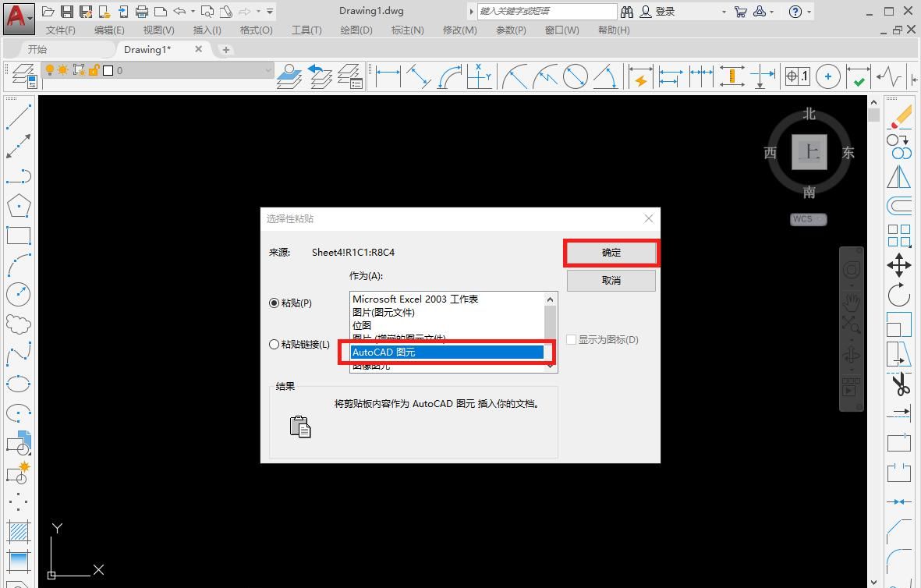Add a new drawing tab with plus
This screenshot has width=921, height=588.
[x=225, y=50]
